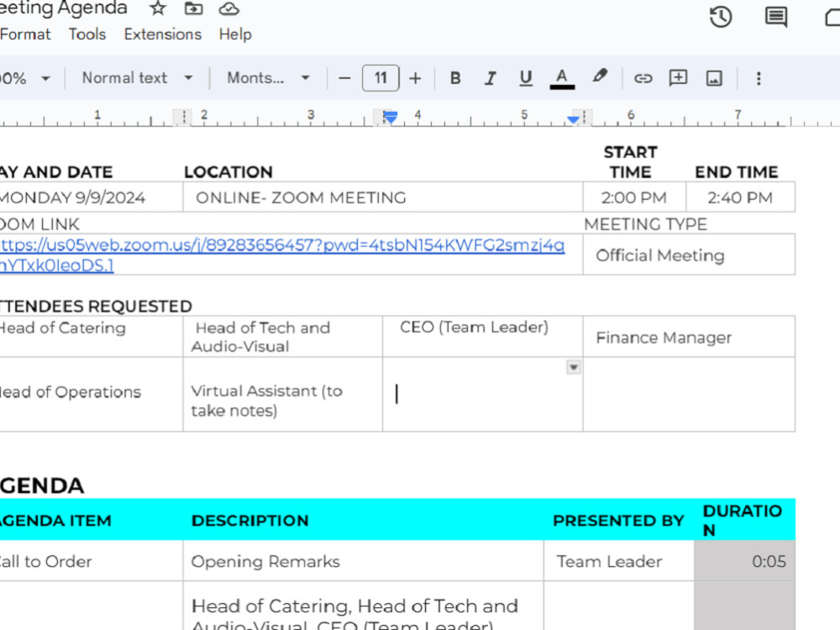840x630 pixels.
Task: Click the PRESENTED BY column header
Action: coord(619,521)
